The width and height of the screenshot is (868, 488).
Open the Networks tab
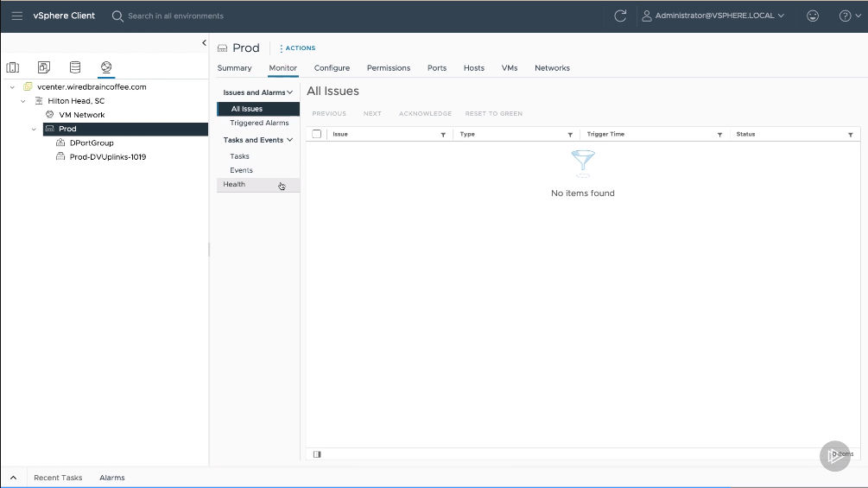[x=552, y=68]
